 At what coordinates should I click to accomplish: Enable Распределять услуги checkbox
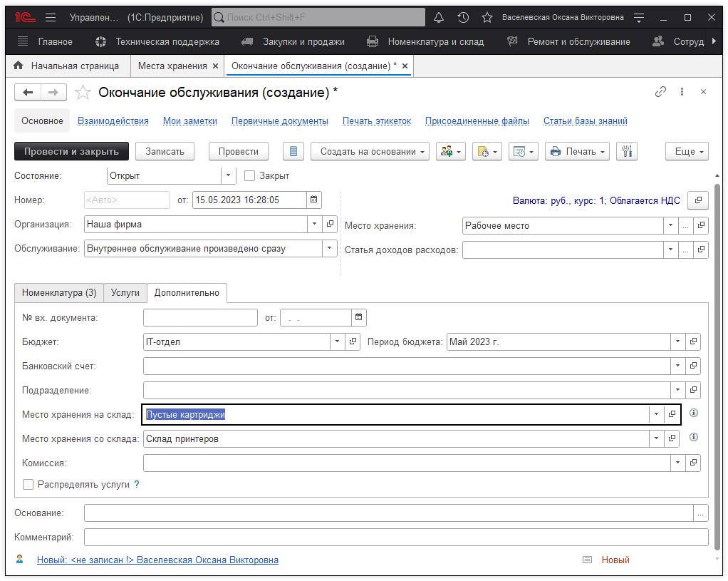(28, 485)
